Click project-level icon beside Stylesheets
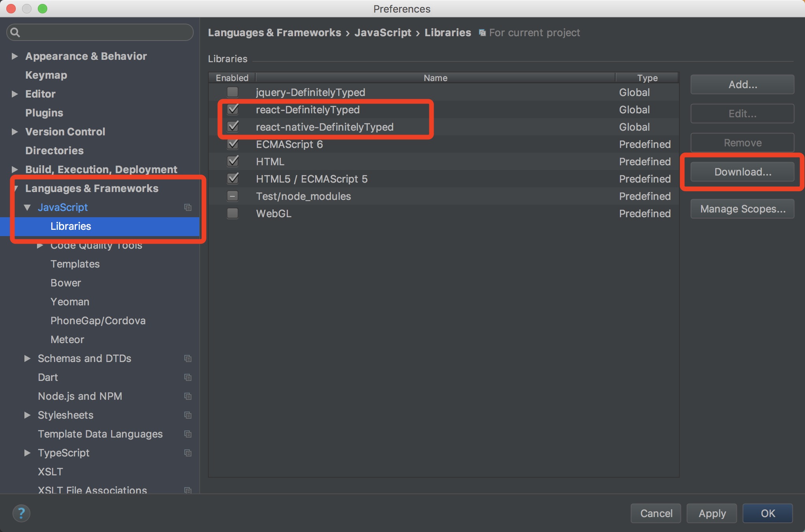Screen dimensions: 805x532 (x=188, y=415)
